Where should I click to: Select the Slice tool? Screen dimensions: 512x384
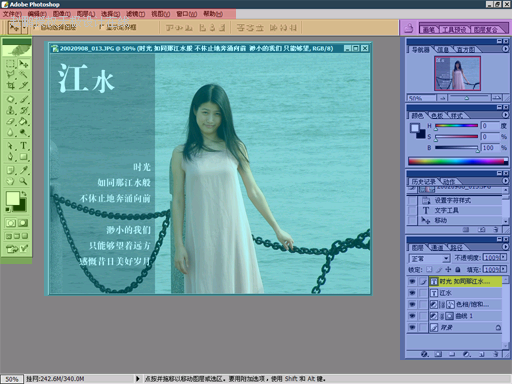coord(23,85)
